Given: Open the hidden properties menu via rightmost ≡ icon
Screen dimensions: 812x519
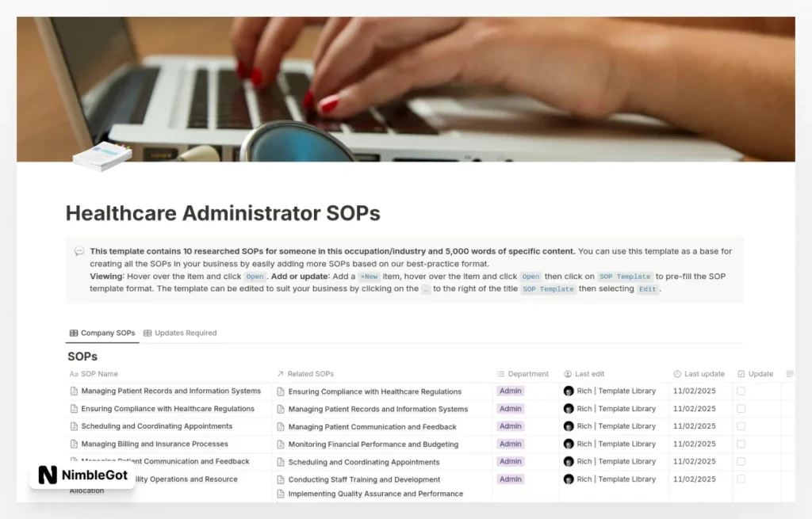Looking at the screenshot, I should point(789,373).
